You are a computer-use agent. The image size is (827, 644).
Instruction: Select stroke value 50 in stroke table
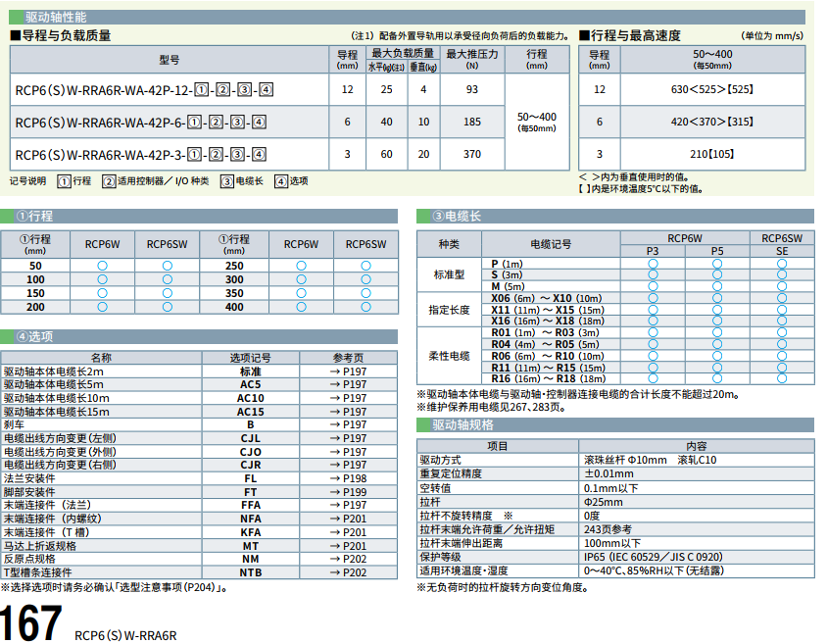point(35,266)
